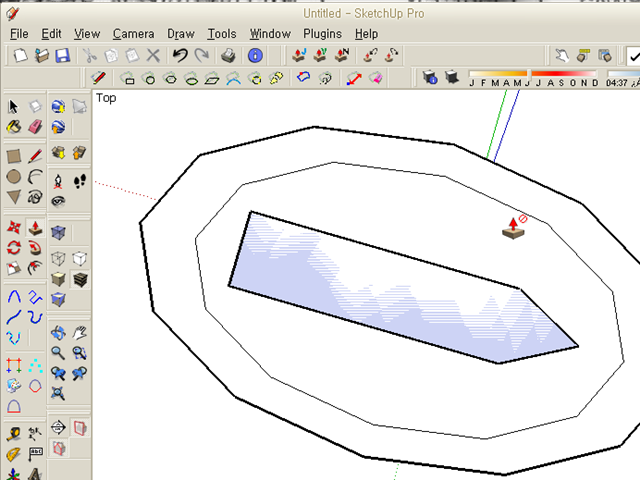Select the Zoom Window tool

80,353
